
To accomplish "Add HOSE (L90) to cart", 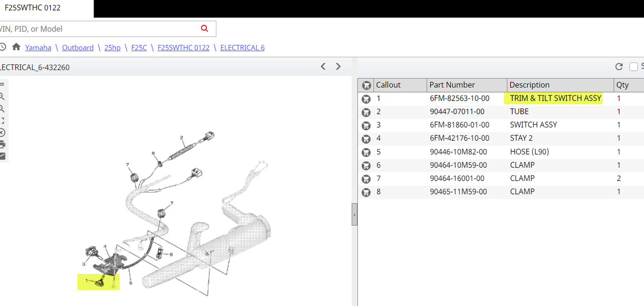I will tap(366, 152).
